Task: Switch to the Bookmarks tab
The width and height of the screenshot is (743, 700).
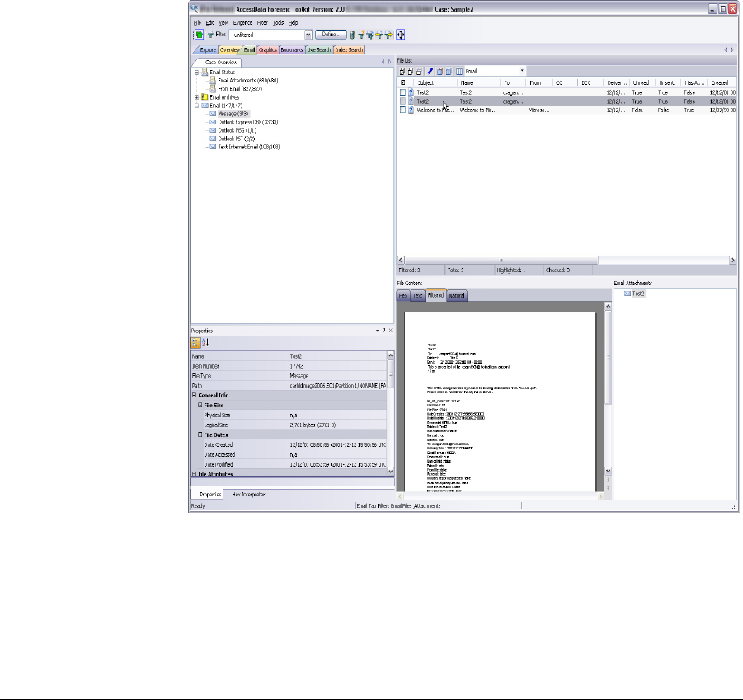Action: [292, 49]
